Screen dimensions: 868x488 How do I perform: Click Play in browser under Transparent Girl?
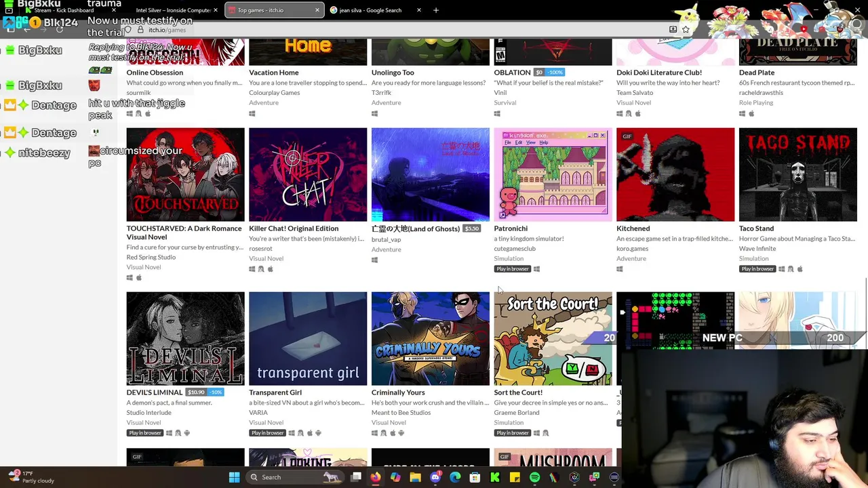pyautogui.click(x=267, y=433)
